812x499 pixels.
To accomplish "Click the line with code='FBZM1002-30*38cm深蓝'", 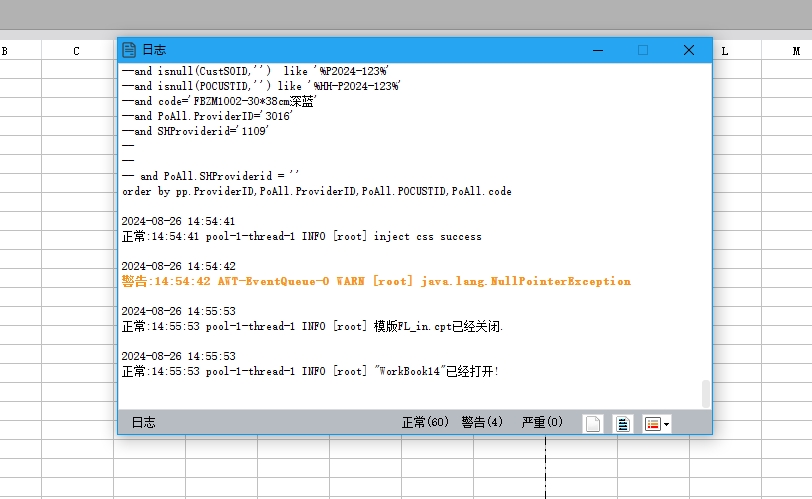I will pyautogui.click(x=219, y=101).
